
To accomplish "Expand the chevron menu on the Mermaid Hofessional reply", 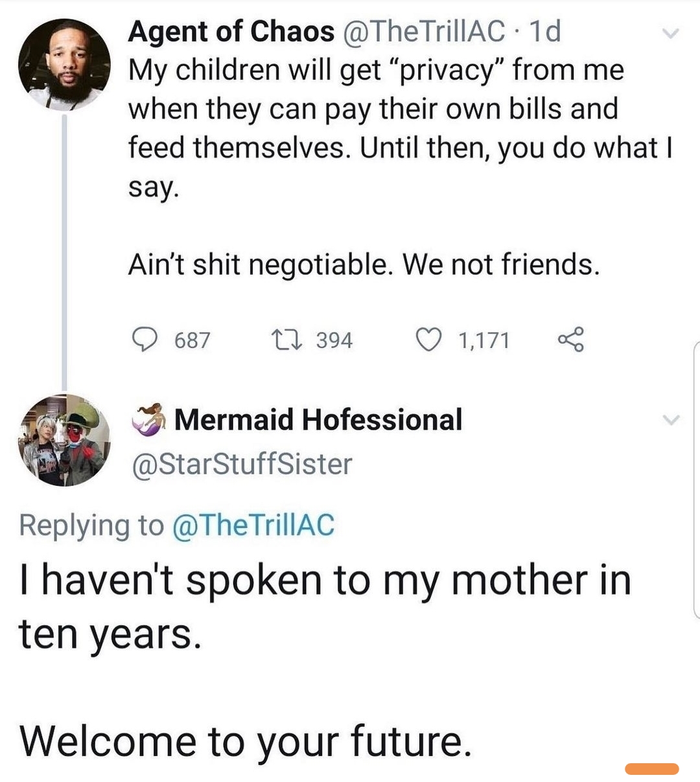I will 671,420.
